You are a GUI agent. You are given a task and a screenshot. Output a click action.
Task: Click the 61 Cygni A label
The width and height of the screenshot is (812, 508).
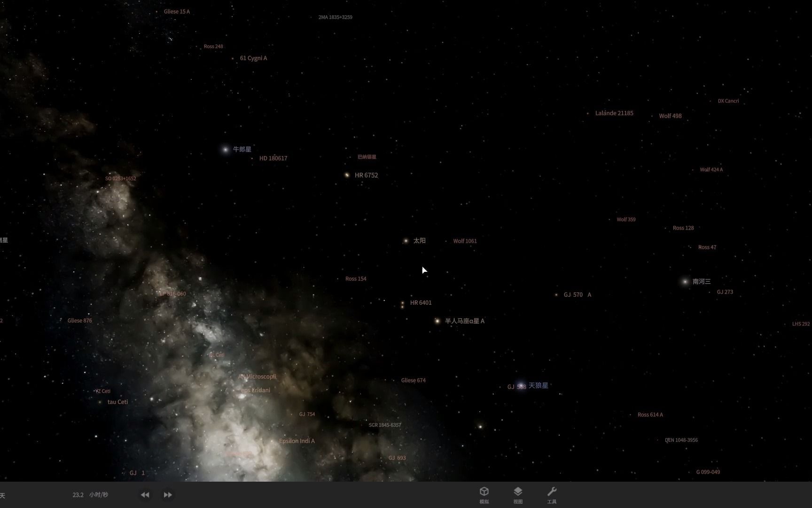tap(253, 58)
